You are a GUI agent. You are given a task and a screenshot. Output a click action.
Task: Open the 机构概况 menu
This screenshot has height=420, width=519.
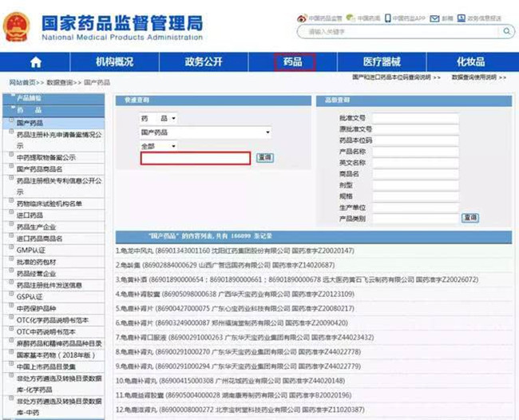pyautogui.click(x=114, y=61)
